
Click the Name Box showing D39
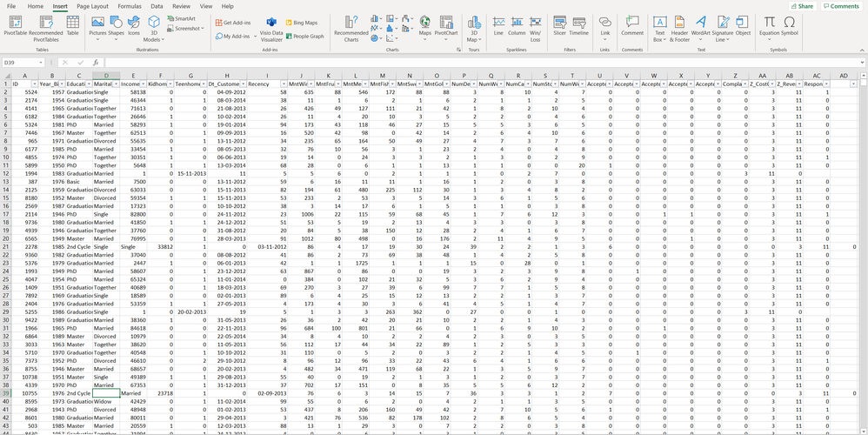(23, 63)
